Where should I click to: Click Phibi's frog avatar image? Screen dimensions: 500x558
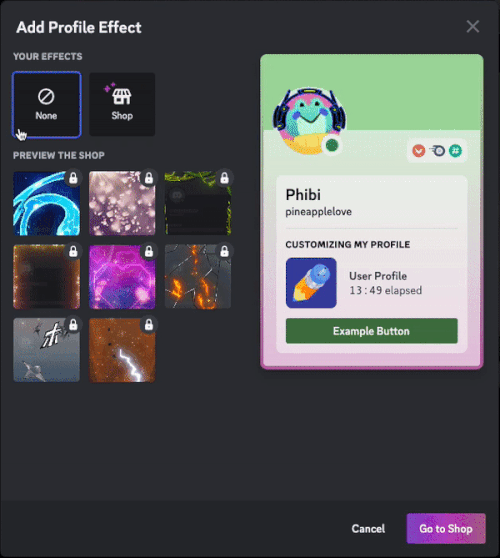[x=309, y=121]
